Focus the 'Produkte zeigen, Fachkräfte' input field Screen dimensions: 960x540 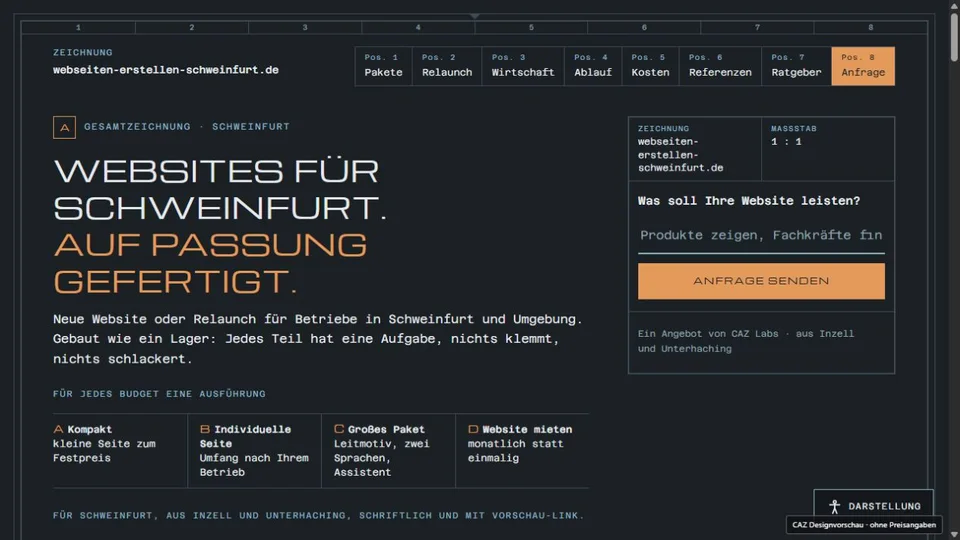(761, 236)
